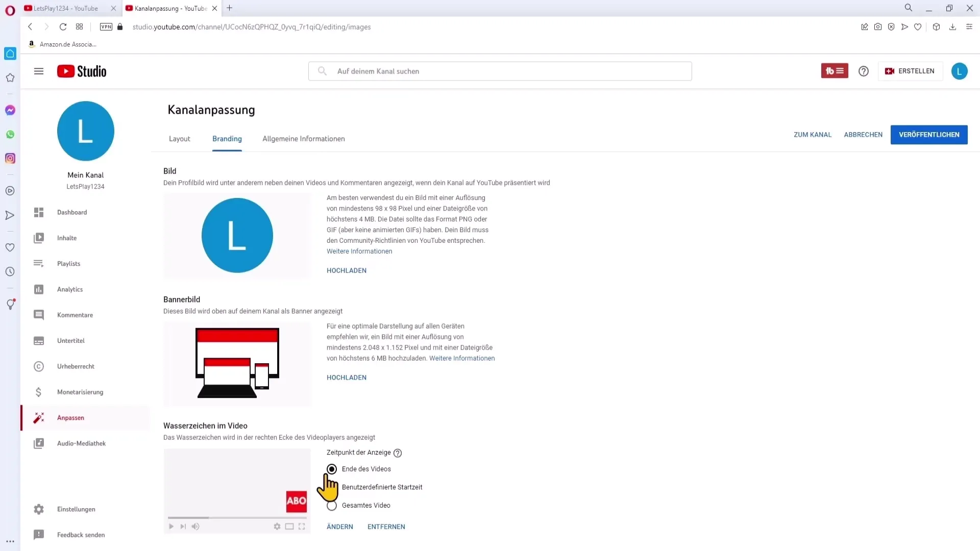This screenshot has width=980, height=551.
Task: Select Ende des Videos radio button
Action: 331,469
